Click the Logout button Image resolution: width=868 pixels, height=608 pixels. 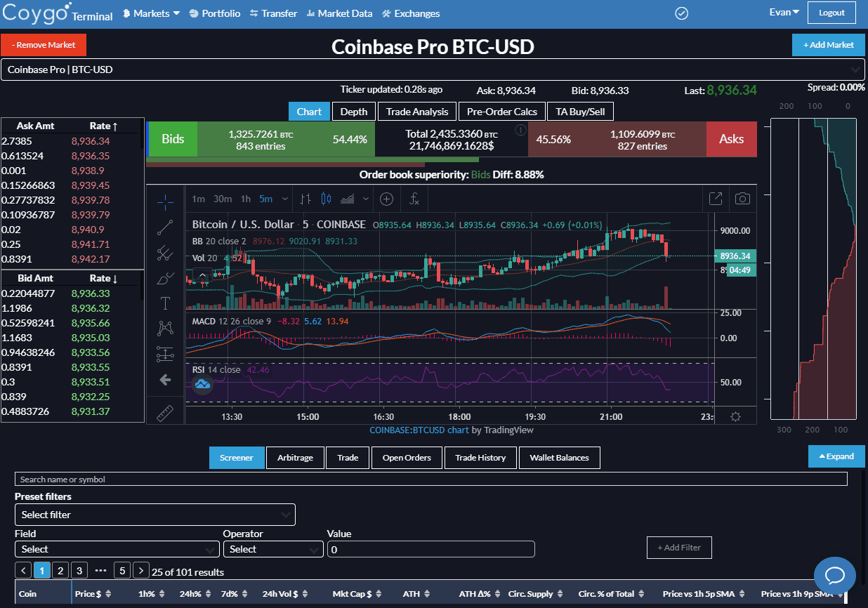point(831,13)
